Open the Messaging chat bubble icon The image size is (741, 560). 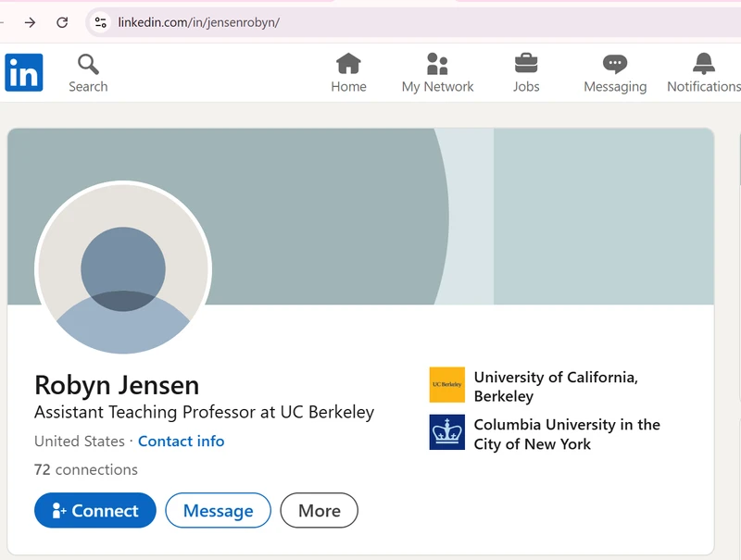615,64
